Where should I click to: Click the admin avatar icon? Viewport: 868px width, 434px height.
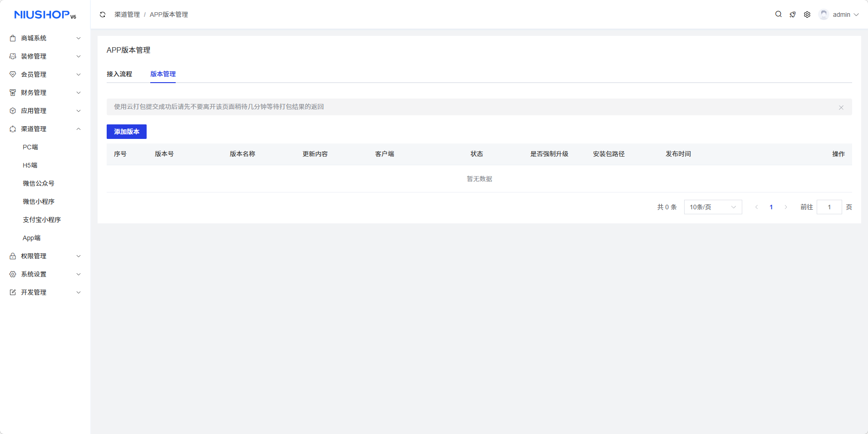[824, 15]
